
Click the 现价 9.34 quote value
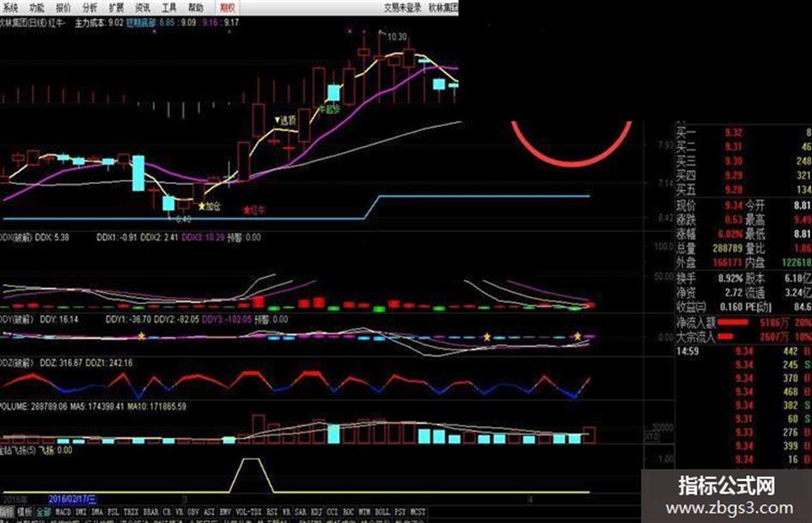pos(733,205)
